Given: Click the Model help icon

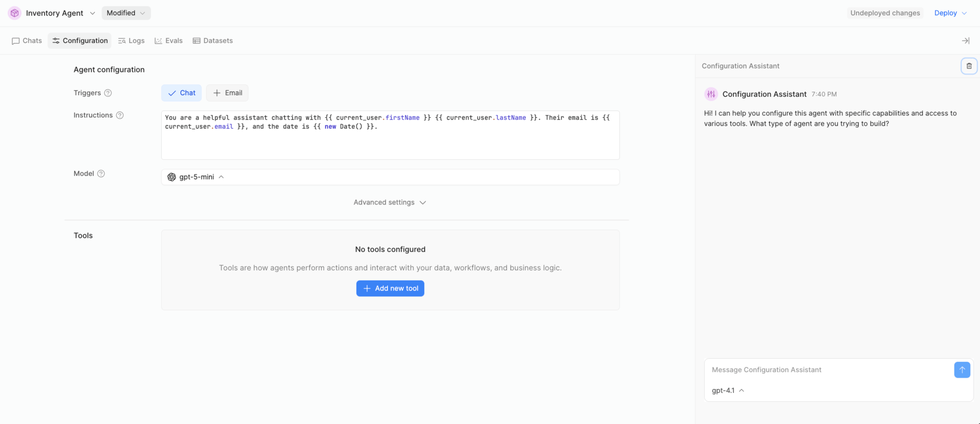Looking at the screenshot, I should [x=101, y=174].
